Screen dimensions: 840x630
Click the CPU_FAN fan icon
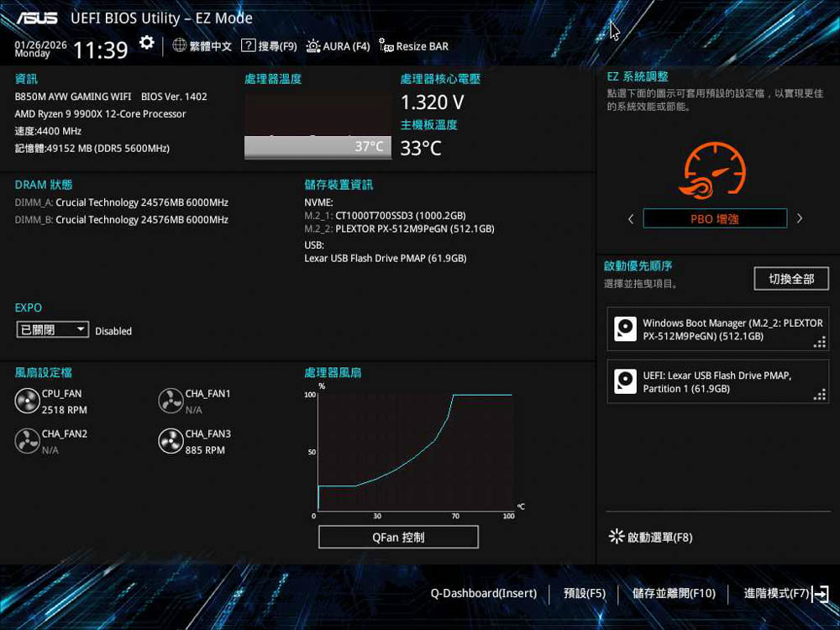pos(27,402)
